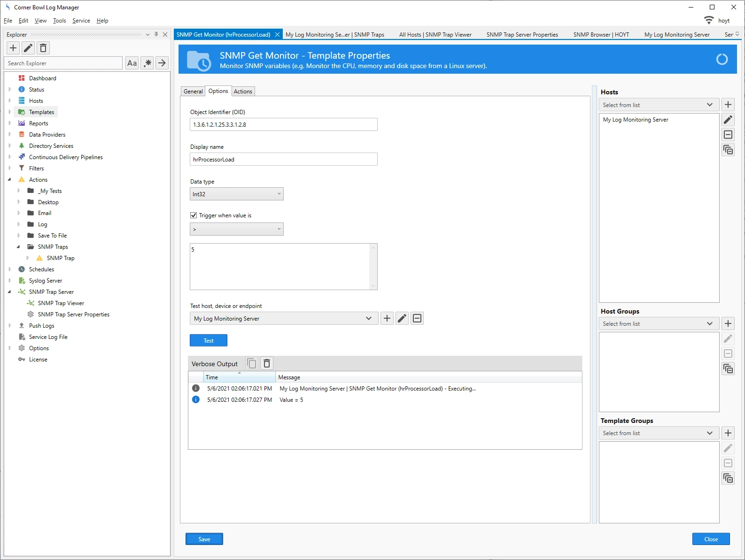Add a host with Hosts plus button
This screenshot has height=560, width=745.
point(728,105)
